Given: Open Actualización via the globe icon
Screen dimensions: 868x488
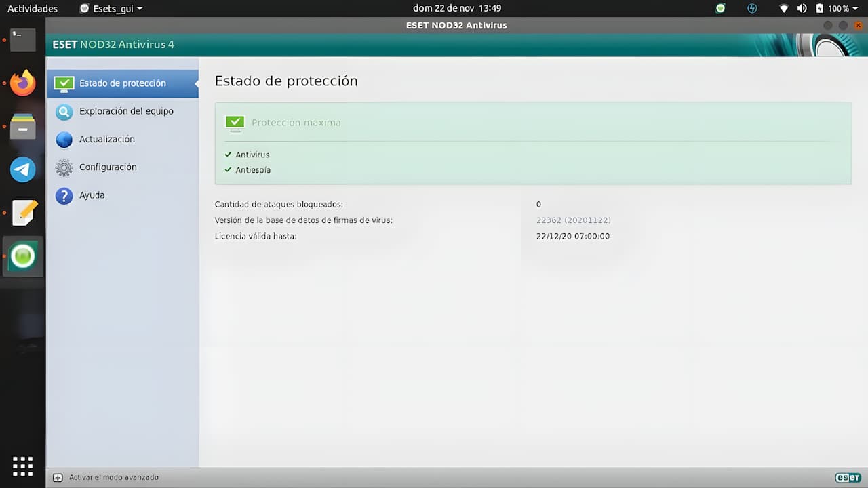Looking at the screenshot, I should [x=64, y=139].
